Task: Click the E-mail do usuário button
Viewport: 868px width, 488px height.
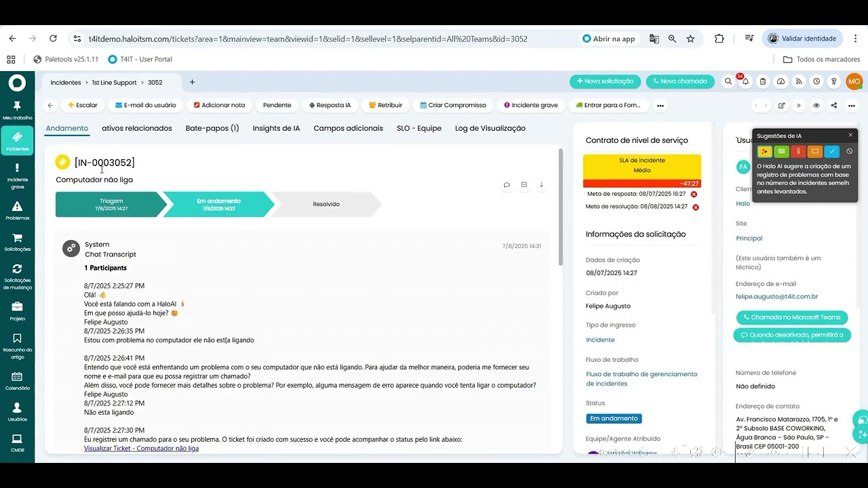Action: tap(146, 106)
